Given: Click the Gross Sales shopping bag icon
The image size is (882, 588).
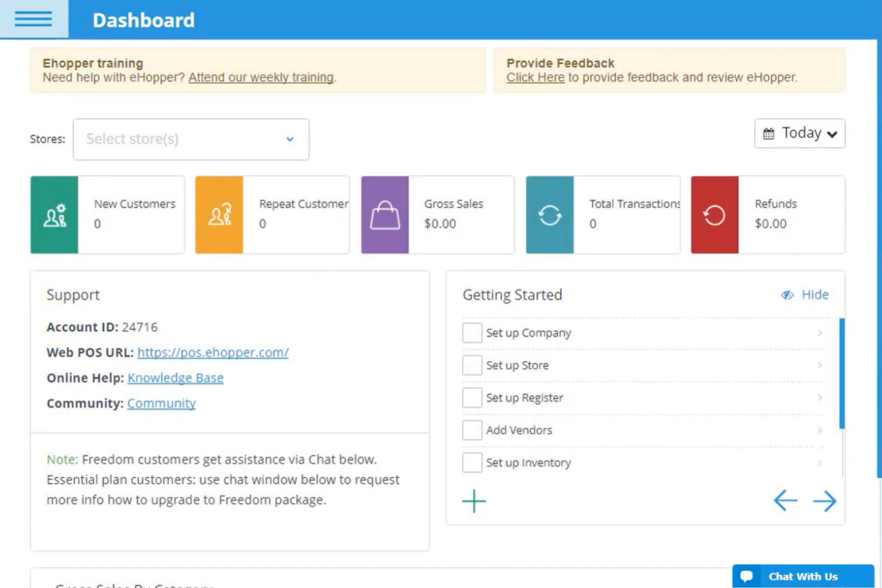Looking at the screenshot, I should pyautogui.click(x=384, y=214).
